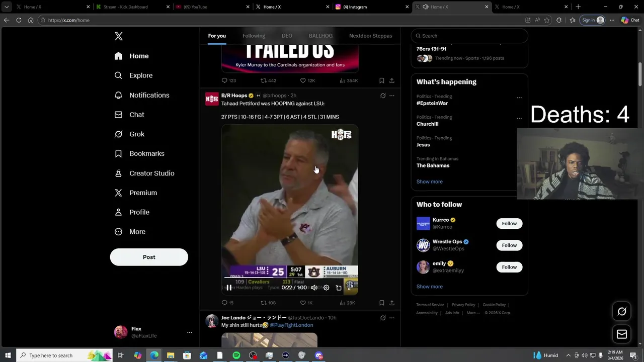Open Profile in the sidebar
Viewport: 644px width, 362px height.
tap(132, 212)
